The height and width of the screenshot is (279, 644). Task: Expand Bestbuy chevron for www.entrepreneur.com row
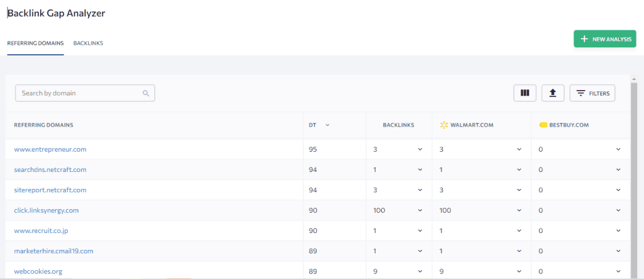pyautogui.click(x=618, y=149)
